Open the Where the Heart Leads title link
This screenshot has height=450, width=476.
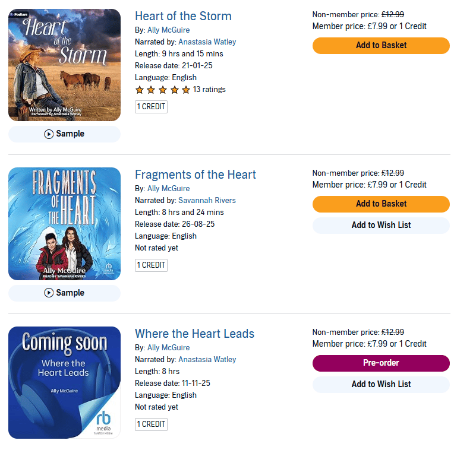click(x=194, y=334)
